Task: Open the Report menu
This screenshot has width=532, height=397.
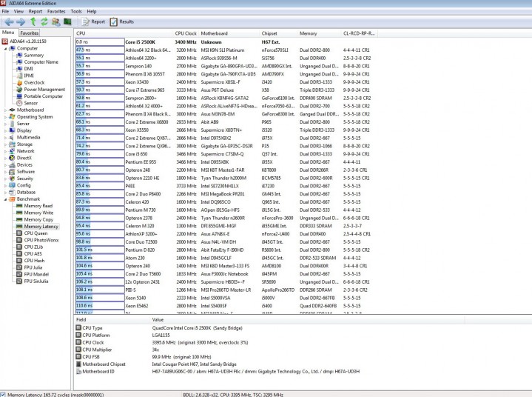Action: click(x=36, y=11)
